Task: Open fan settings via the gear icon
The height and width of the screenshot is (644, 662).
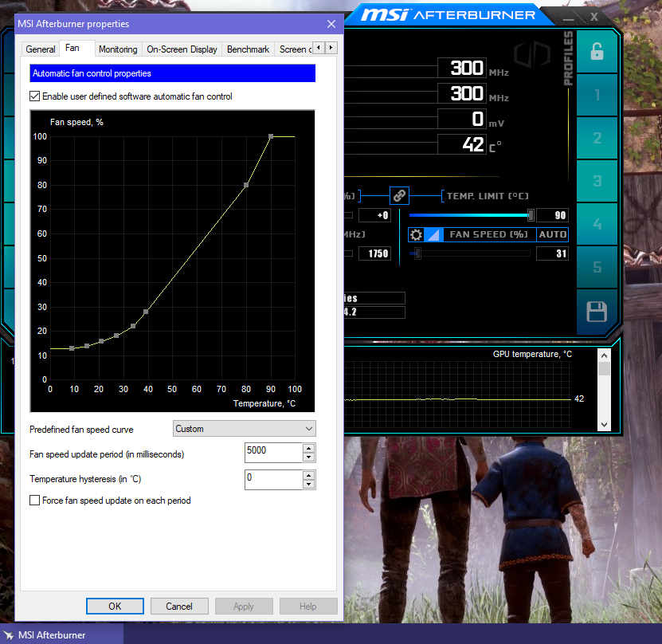Action: coord(415,235)
